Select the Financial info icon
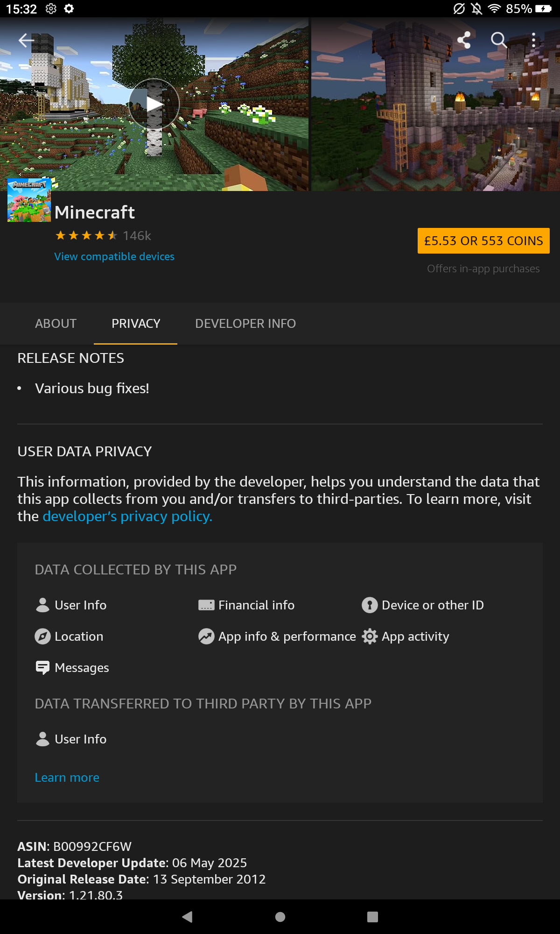 coord(206,605)
